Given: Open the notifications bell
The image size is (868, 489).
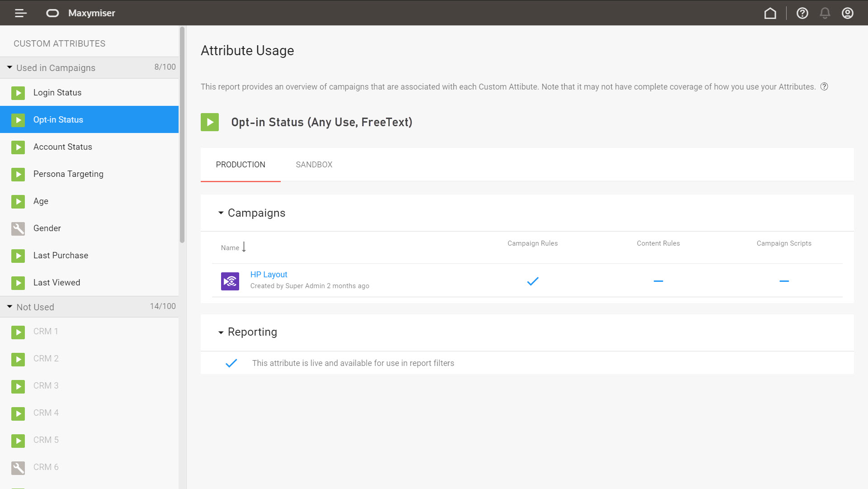Looking at the screenshot, I should (825, 13).
